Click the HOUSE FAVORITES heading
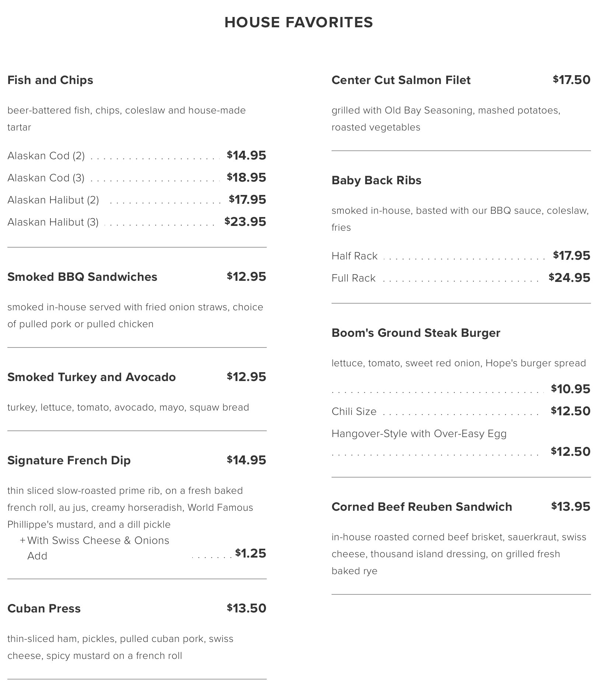This screenshot has width=616, height=695. [x=298, y=22]
